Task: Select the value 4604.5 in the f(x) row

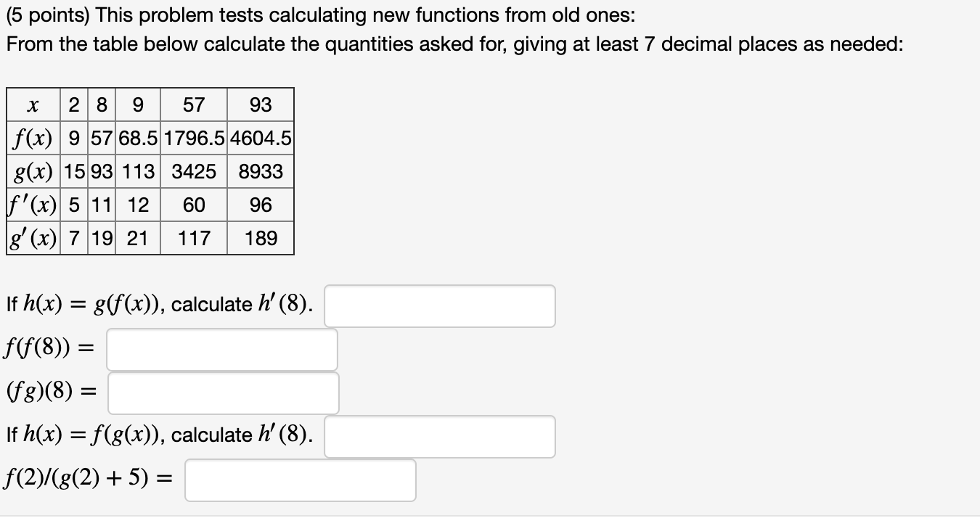Action: coord(260,138)
